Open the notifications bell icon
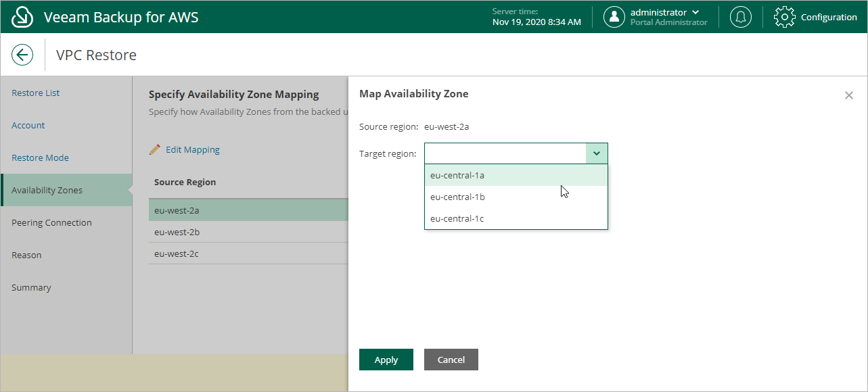The image size is (868, 392). pos(741,17)
